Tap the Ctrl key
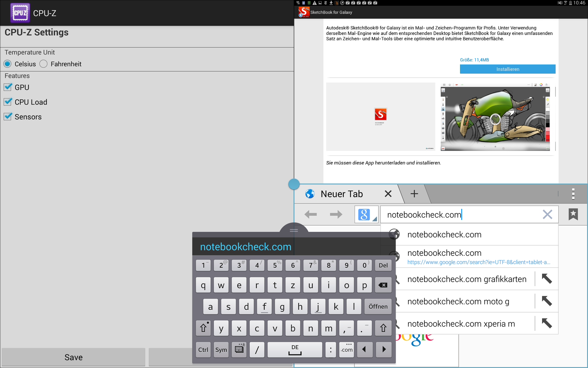This screenshot has width=588, height=368. [x=203, y=350]
